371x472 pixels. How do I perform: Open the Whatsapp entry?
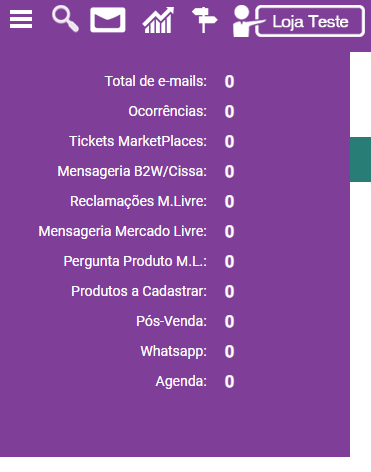(x=174, y=351)
